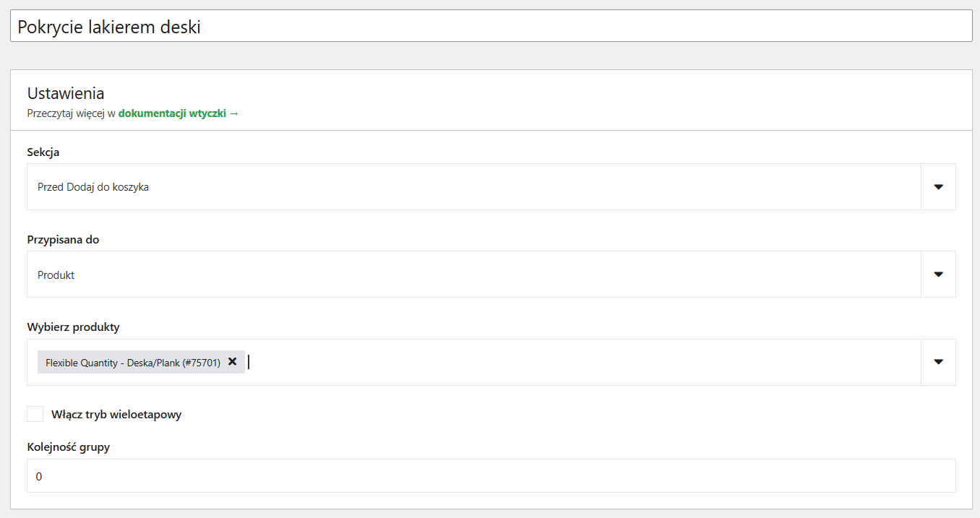
Task: Expand the Wybierz produkty dropdown arrow
Action: 938,362
